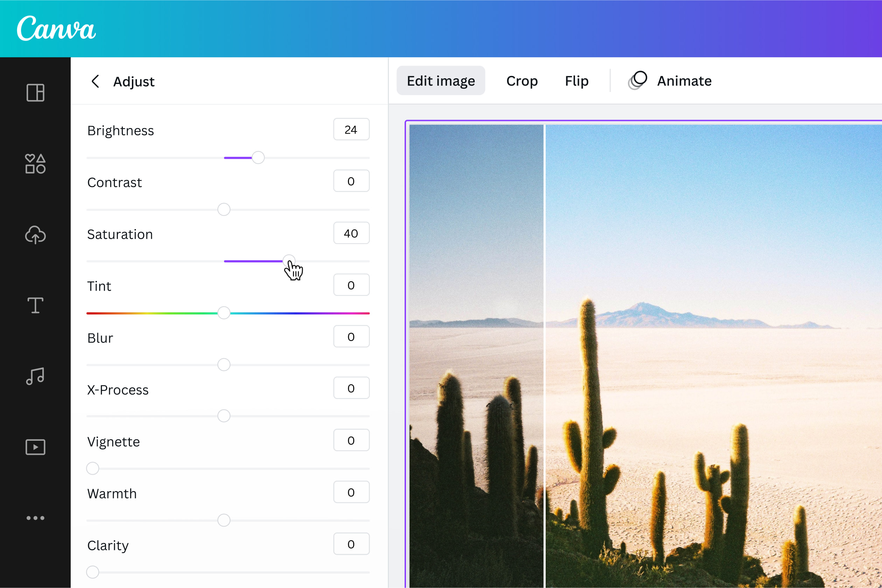Click the Contrast slider handle
Image resolution: width=882 pixels, height=588 pixels.
click(x=224, y=210)
